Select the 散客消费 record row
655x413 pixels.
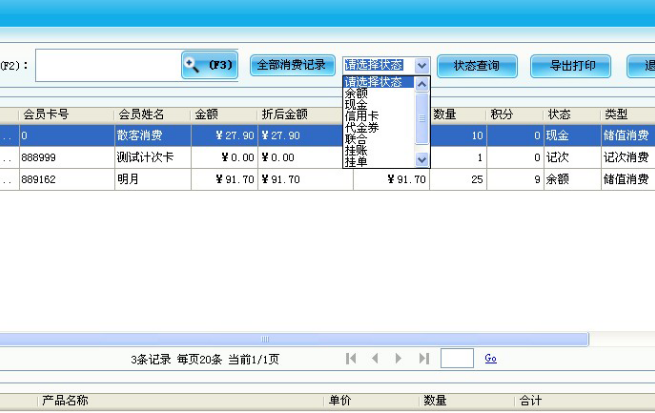point(328,135)
